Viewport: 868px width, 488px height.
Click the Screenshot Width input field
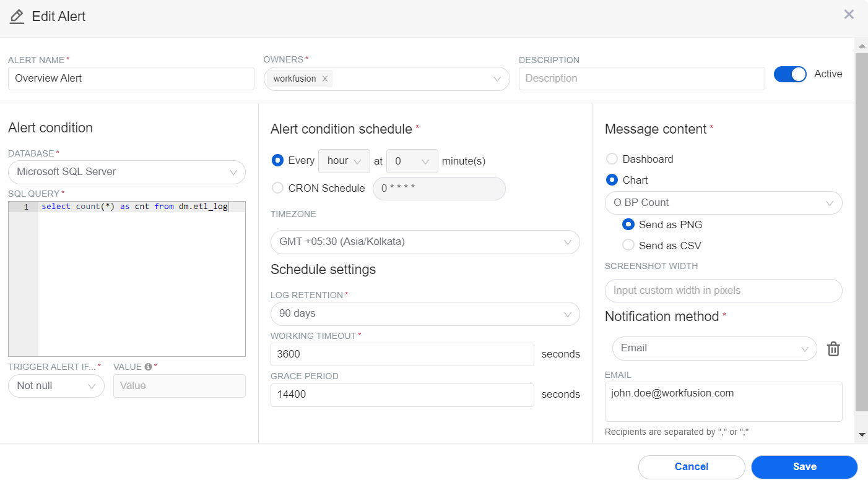pos(724,291)
